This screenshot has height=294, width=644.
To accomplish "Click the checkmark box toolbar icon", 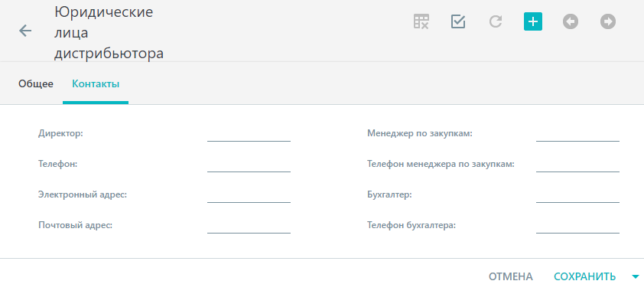I will [458, 21].
